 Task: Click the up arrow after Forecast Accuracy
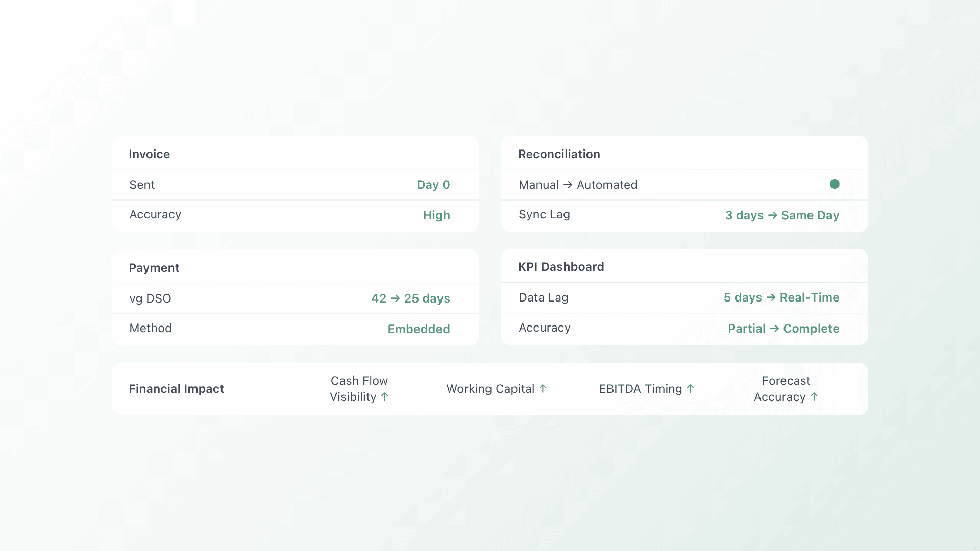[x=814, y=397]
